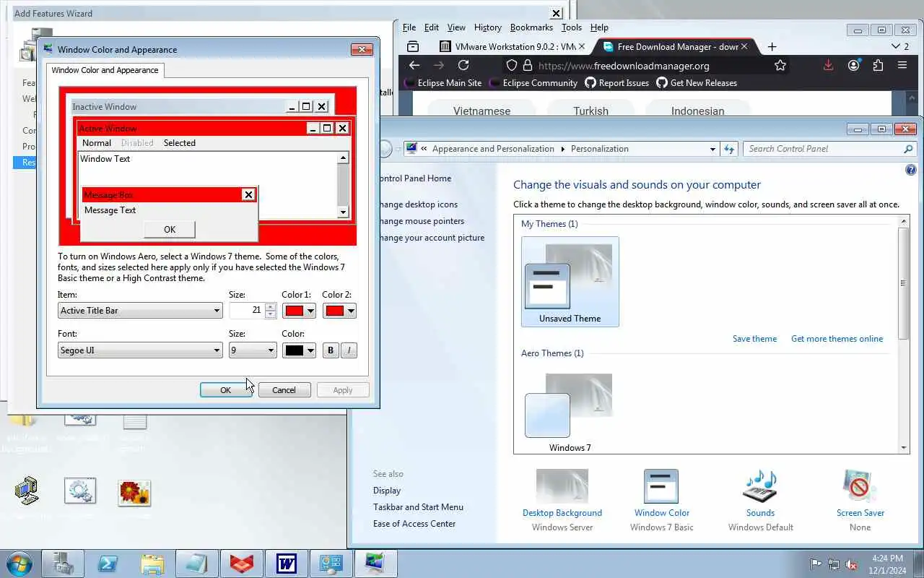Increase item size with the spinner up arrow
This screenshot has height=578, width=924.
tap(271, 307)
